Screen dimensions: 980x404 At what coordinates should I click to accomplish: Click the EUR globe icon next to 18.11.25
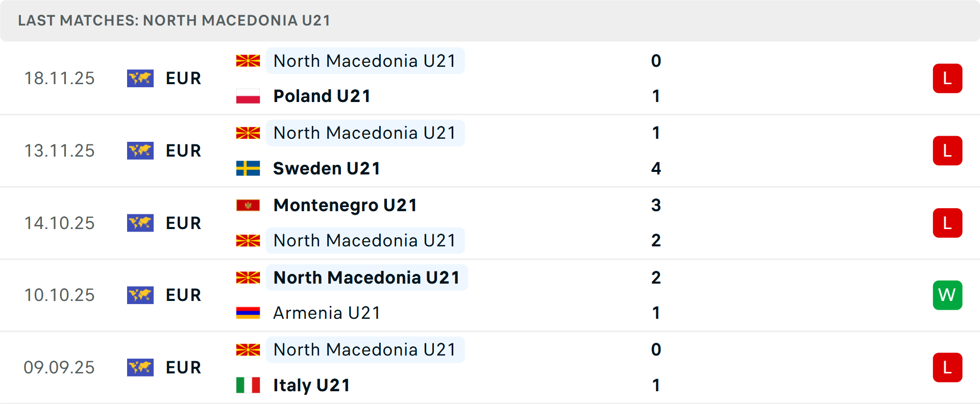click(x=140, y=78)
